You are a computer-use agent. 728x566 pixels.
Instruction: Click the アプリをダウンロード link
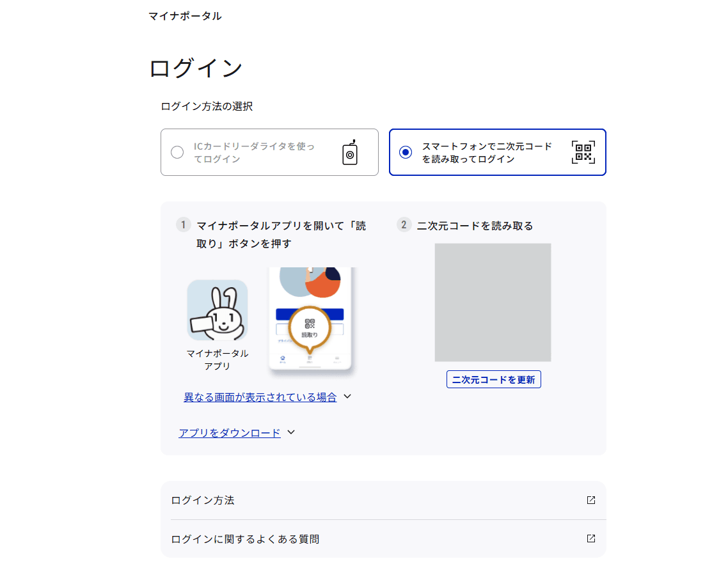[x=230, y=433]
